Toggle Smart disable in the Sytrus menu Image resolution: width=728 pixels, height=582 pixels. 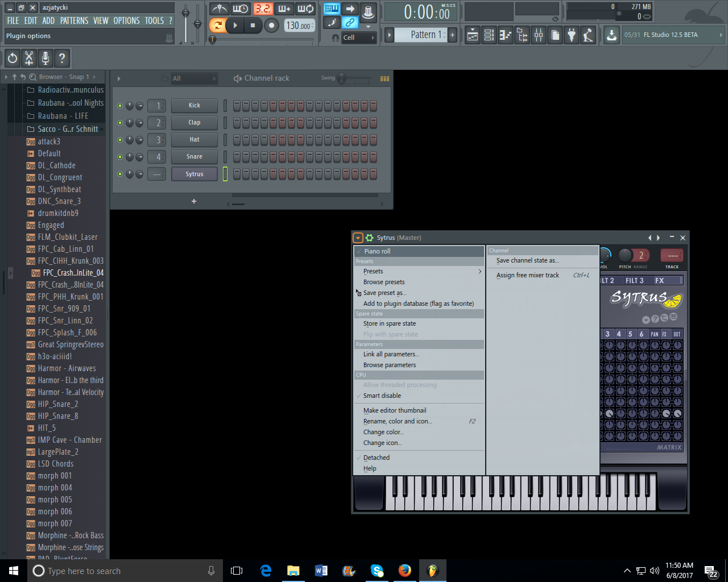pyautogui.click(x=381, y=395)
